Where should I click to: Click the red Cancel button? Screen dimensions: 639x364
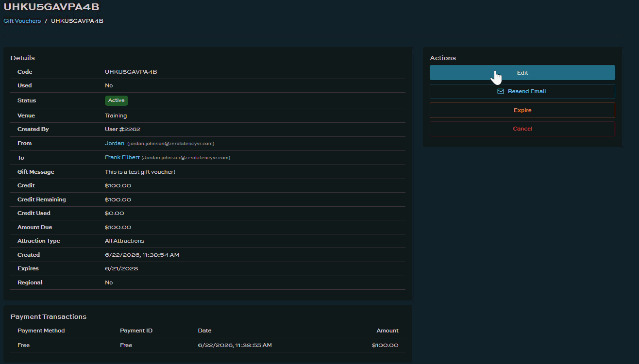coord(522,129)
